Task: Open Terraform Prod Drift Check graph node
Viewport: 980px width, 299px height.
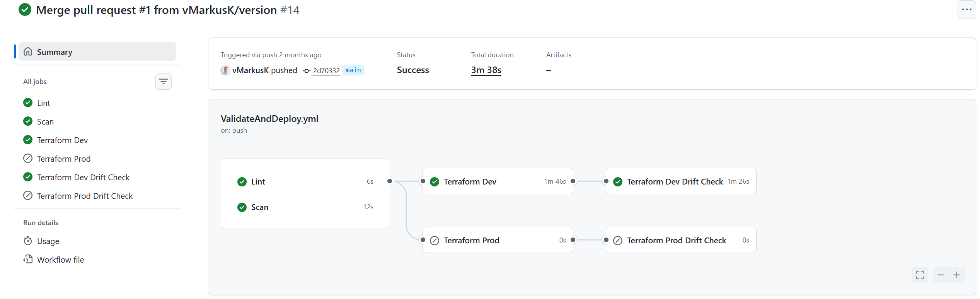Action: tap(681, 240)
